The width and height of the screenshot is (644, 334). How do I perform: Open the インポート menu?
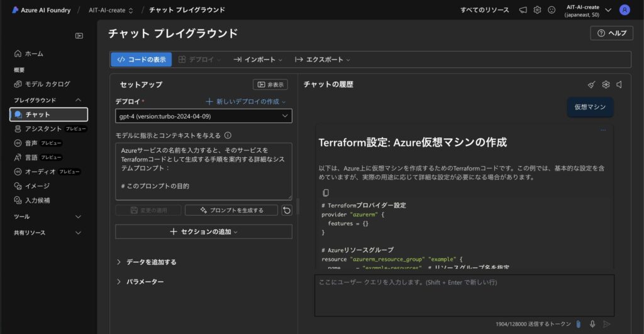258,60
